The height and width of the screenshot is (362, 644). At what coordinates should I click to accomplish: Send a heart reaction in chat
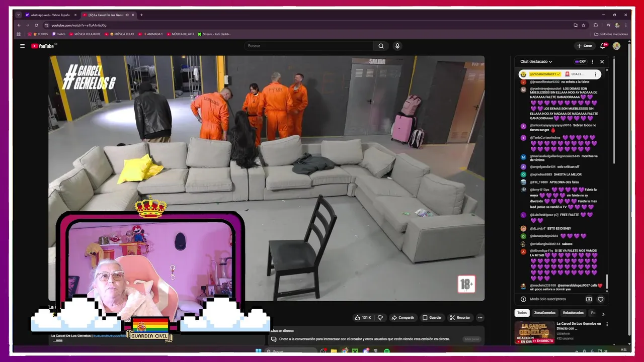(600, 299)
